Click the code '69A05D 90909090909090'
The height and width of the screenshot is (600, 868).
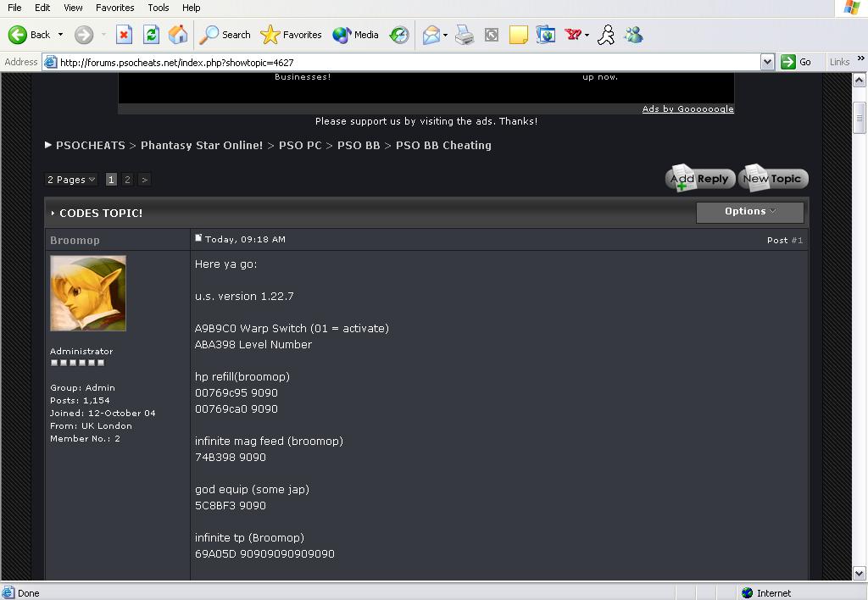(x=264, y=554)
